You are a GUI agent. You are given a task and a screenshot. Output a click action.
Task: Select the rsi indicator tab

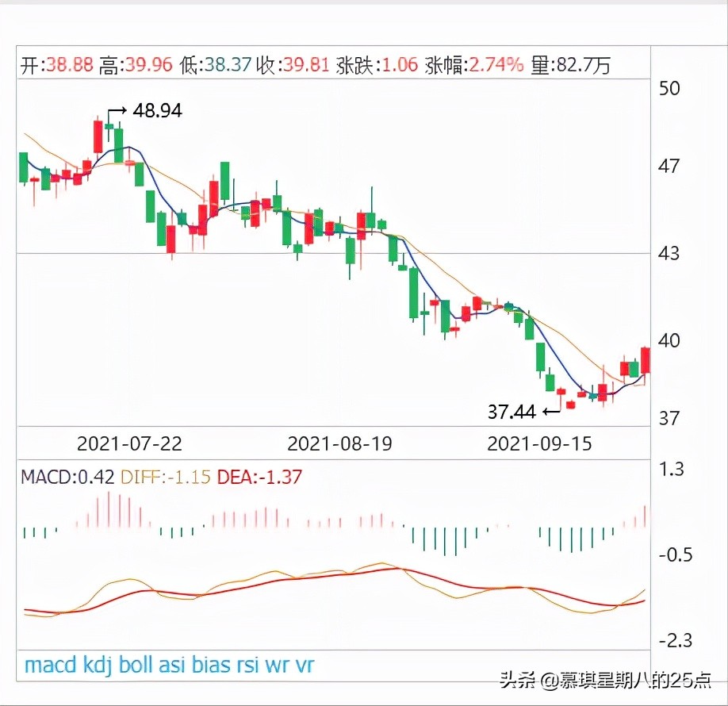(x=248, y=665)
